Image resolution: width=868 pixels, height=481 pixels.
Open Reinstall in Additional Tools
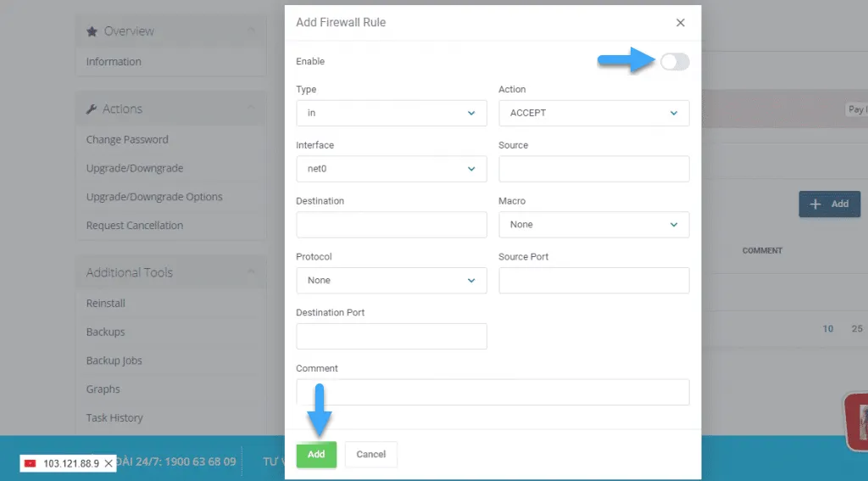[x=106, y=303]
